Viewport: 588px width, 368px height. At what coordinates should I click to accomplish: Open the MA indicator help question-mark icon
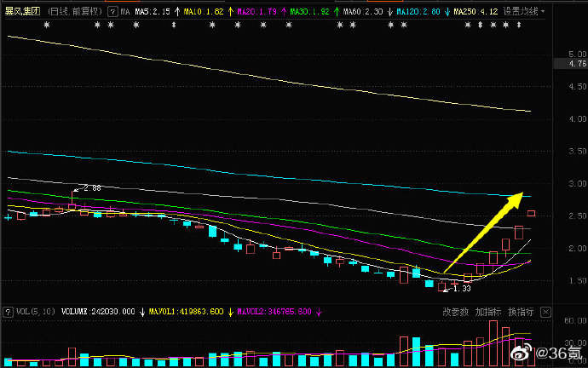[x=112, y=12]
